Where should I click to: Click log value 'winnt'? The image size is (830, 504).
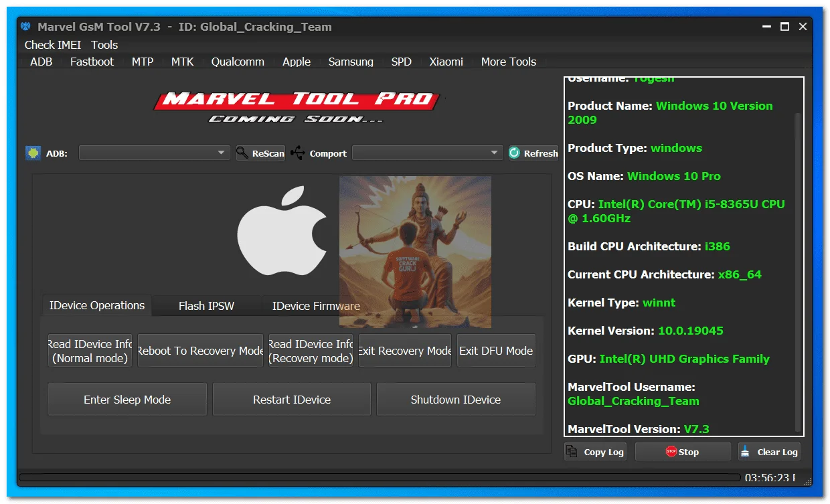pos(659,303)
